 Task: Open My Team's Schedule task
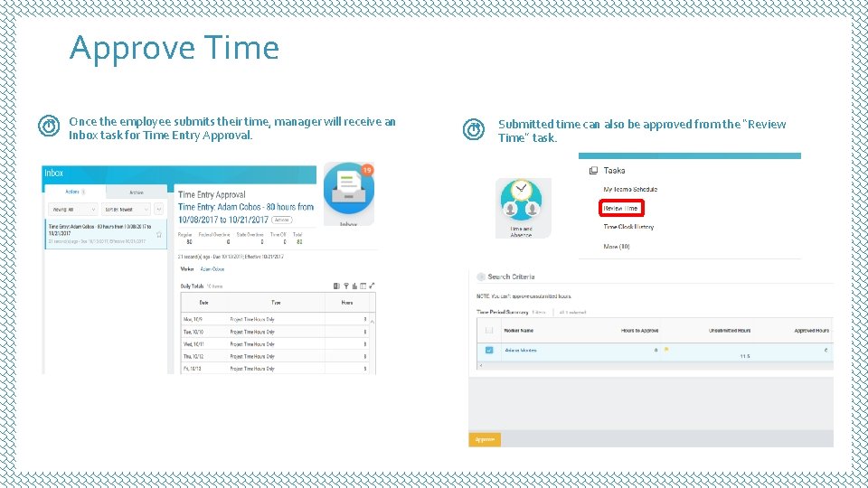pyautogui.click(x=630, y=189)
